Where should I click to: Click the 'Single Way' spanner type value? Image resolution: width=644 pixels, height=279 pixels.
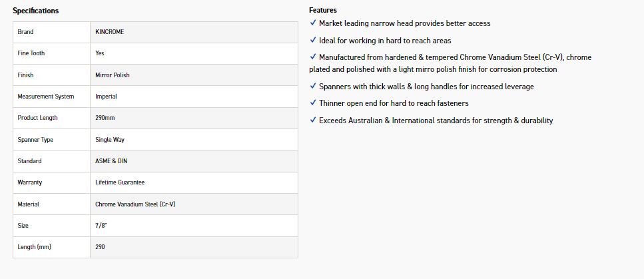click(110, 140)
